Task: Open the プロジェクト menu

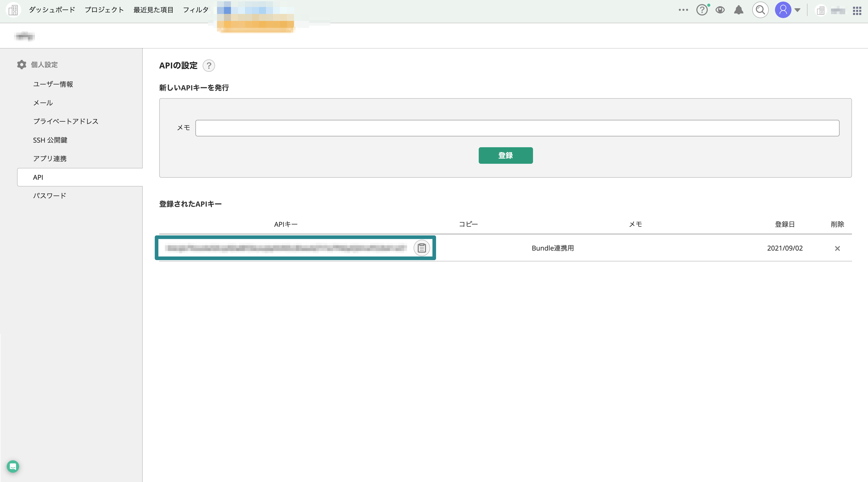Action: coord(104,10)
